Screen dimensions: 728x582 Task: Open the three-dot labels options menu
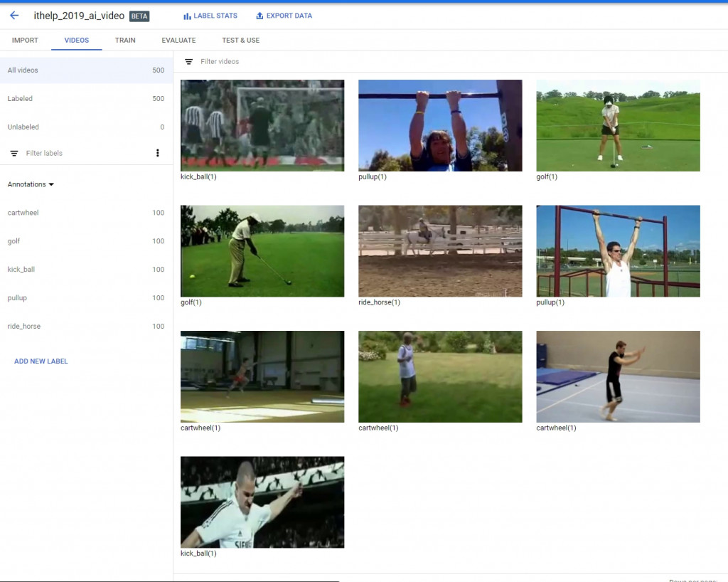(158, 153)
